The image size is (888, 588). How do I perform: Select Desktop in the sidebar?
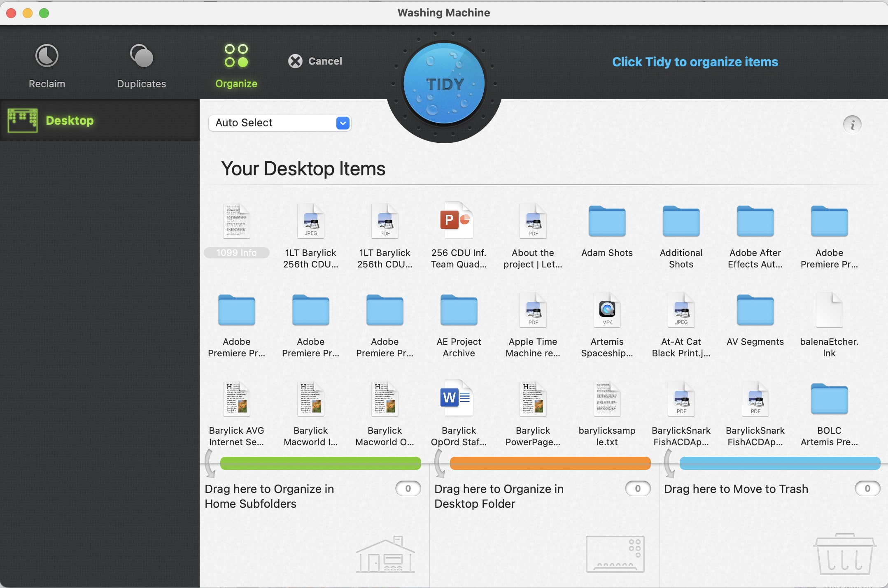tap(69, 121)
